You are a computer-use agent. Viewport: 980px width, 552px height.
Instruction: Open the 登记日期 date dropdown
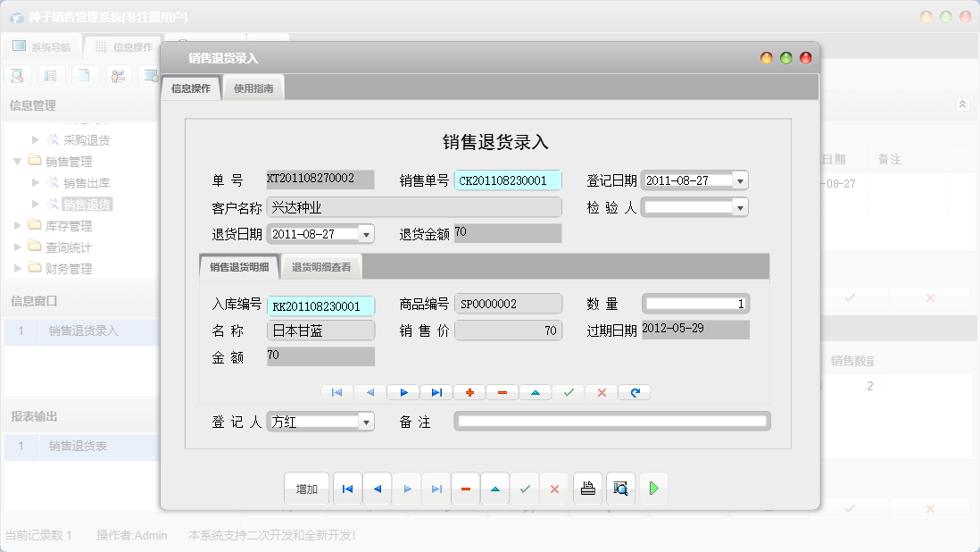(x=739, y=180)
